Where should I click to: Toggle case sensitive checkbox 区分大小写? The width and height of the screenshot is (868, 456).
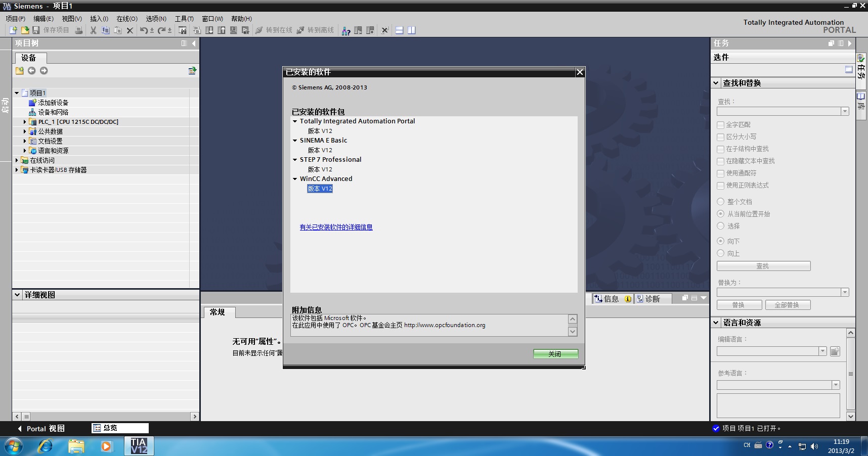pyautogui.click(x=721, y=137)
